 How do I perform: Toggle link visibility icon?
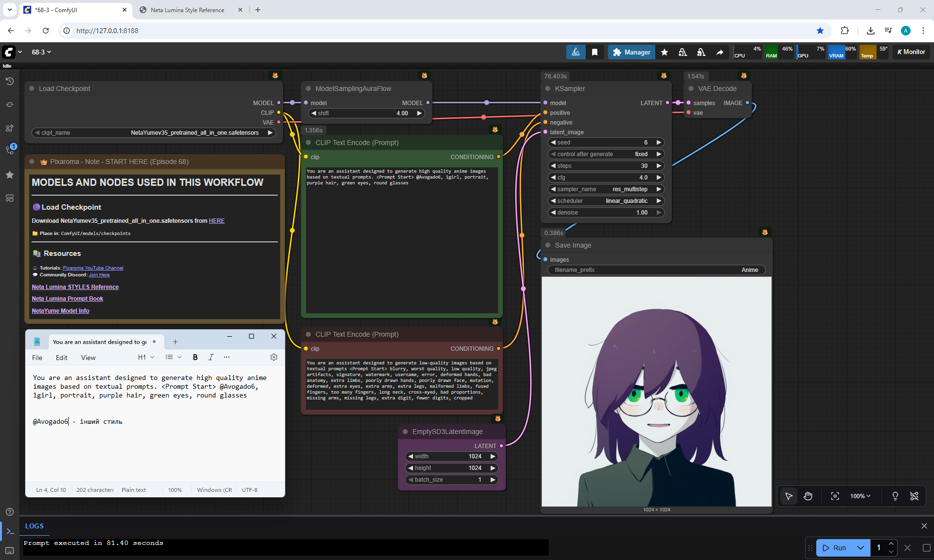[915, 496]
